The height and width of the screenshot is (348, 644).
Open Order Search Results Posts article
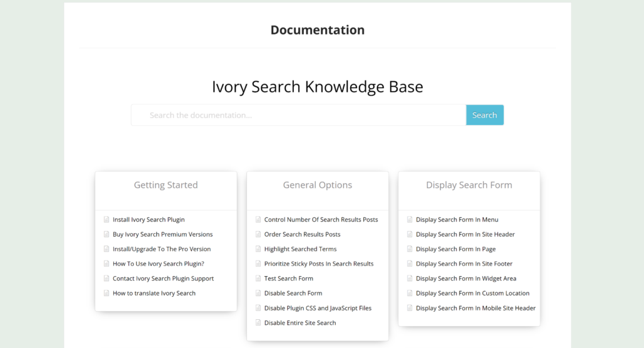302,234
